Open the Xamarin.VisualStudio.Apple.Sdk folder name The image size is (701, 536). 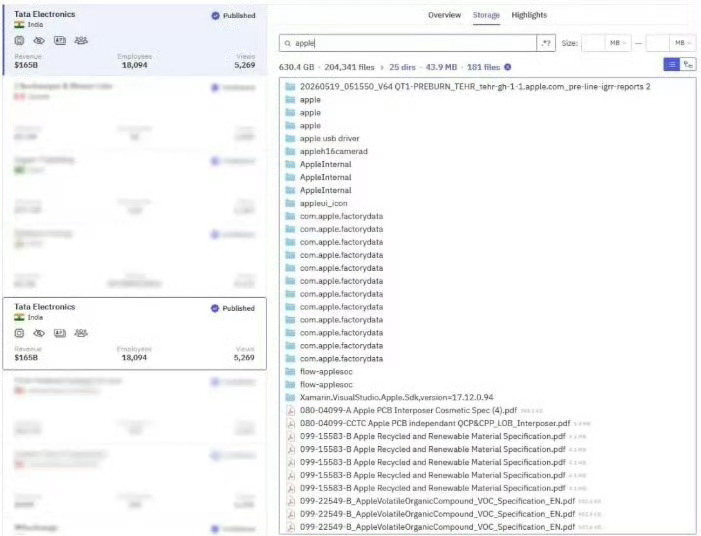tap(397, 397)
